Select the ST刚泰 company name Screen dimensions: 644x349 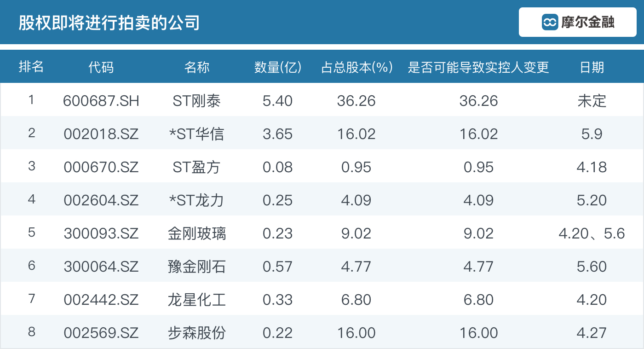(197, 101)
